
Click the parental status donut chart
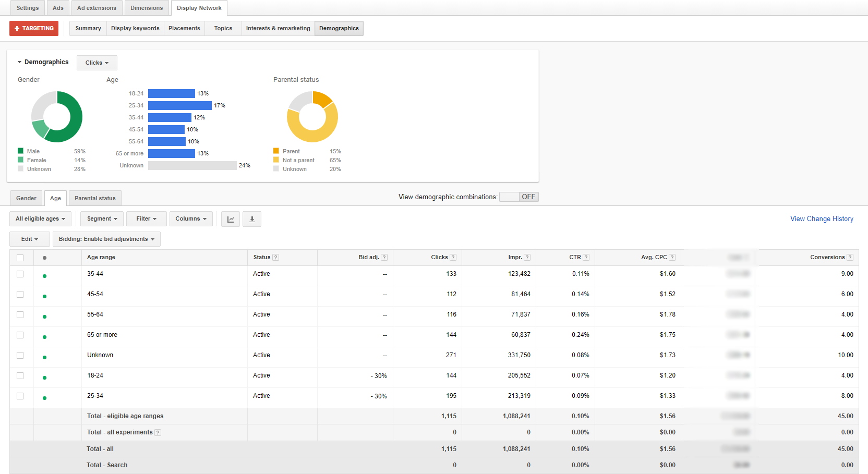(312, 117)
